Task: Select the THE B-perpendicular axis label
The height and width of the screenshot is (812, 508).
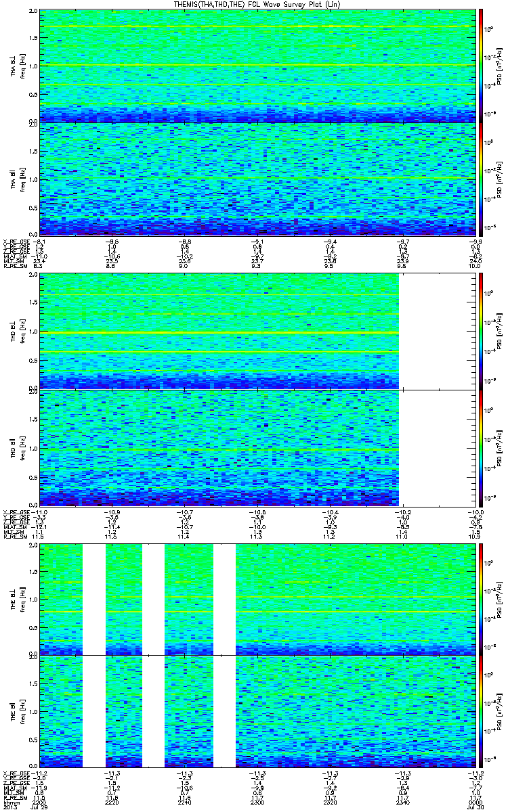Action: (12, 599)
